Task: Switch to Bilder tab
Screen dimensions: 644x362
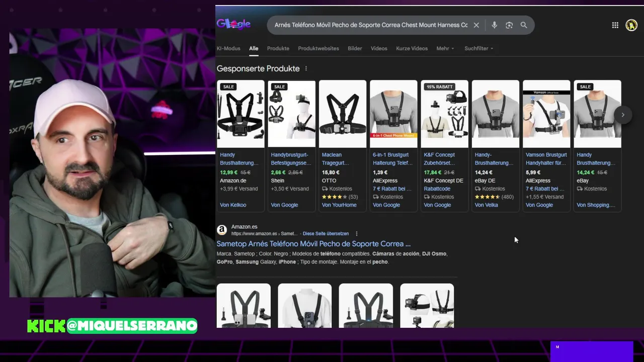Action: tap(355, 48)
